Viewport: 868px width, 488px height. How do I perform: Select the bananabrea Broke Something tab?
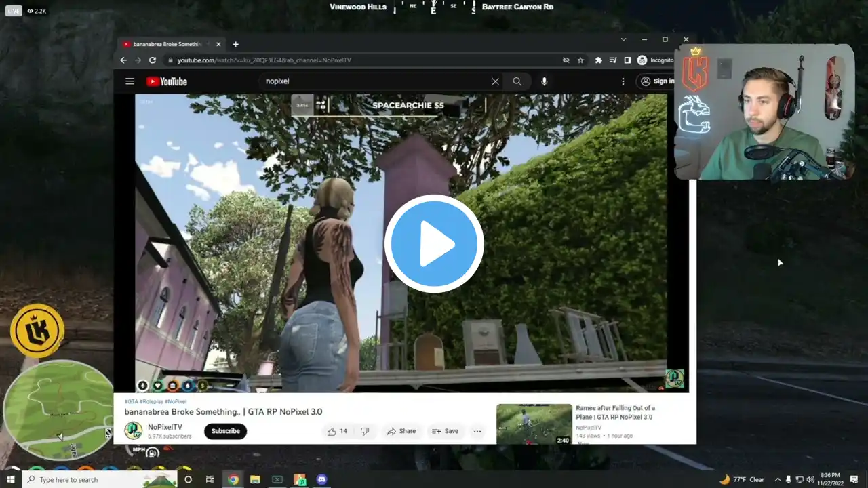[172, 44]
